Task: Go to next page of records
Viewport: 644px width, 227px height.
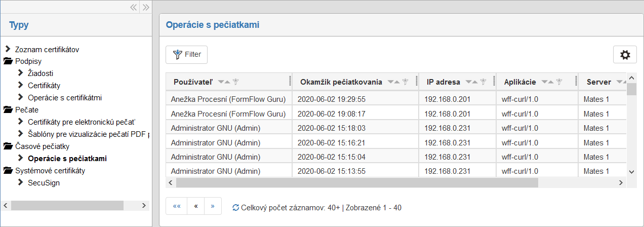Action: click(x=213, y=206)
